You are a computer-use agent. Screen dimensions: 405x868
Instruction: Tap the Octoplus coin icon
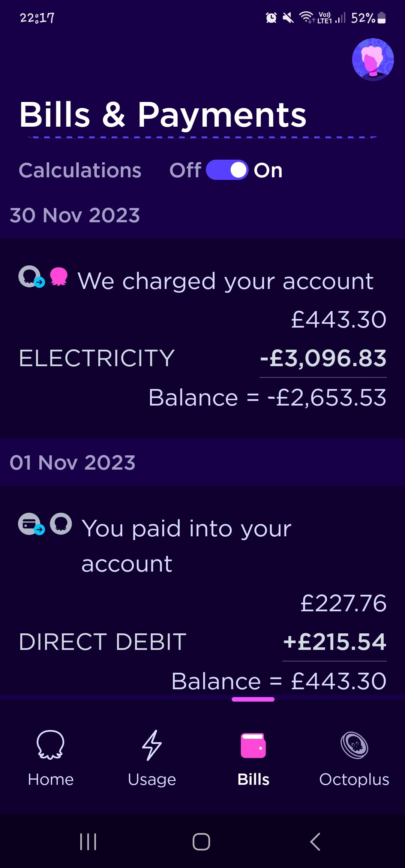354,745
